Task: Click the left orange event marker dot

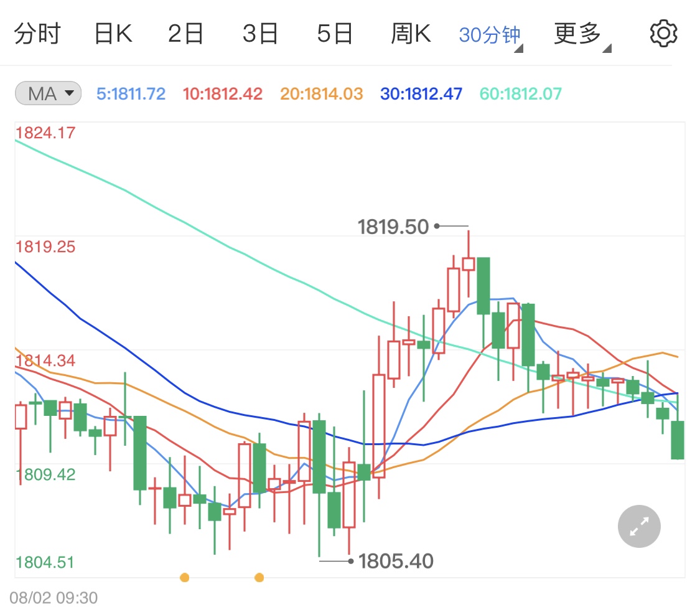Action: pos(184,578)
